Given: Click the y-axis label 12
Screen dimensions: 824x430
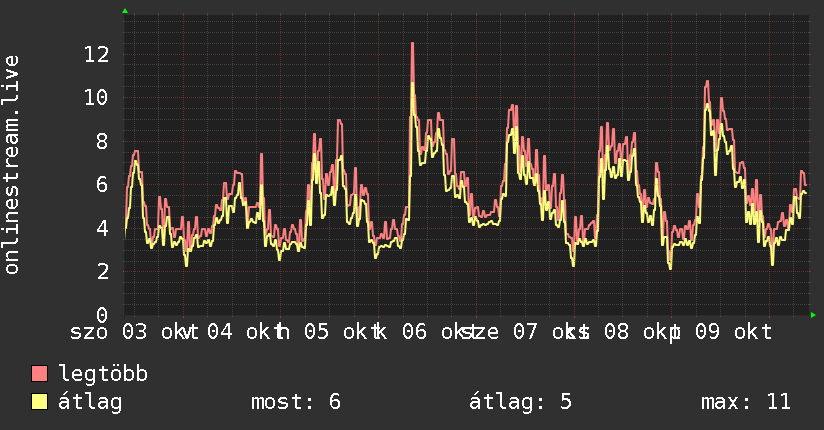Looking at the screenshot, I should pos(97,54).
